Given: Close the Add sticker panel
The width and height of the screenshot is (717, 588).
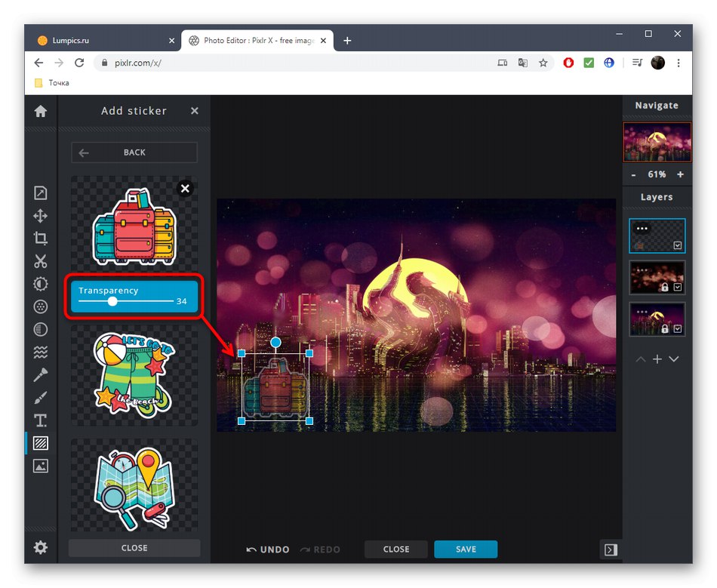Looking at the screenshot, I should coord(194,111).
